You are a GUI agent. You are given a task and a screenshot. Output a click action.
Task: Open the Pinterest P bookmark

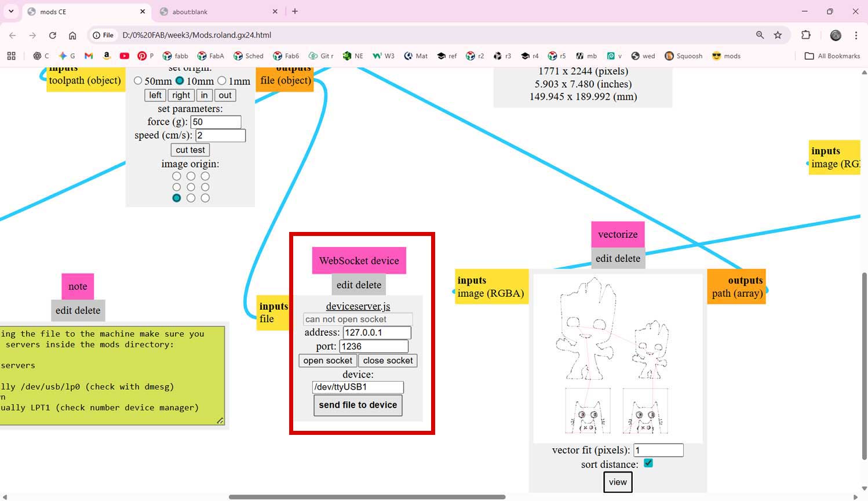(145, 56)
